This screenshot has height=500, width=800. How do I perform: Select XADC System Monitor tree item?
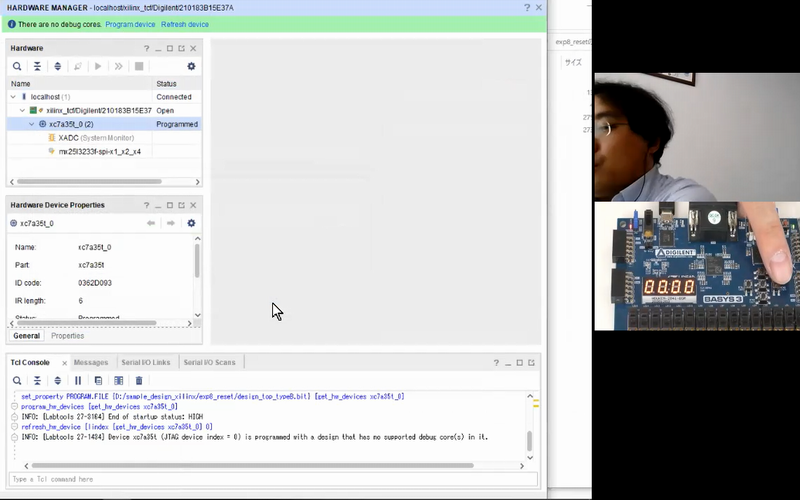95,138
